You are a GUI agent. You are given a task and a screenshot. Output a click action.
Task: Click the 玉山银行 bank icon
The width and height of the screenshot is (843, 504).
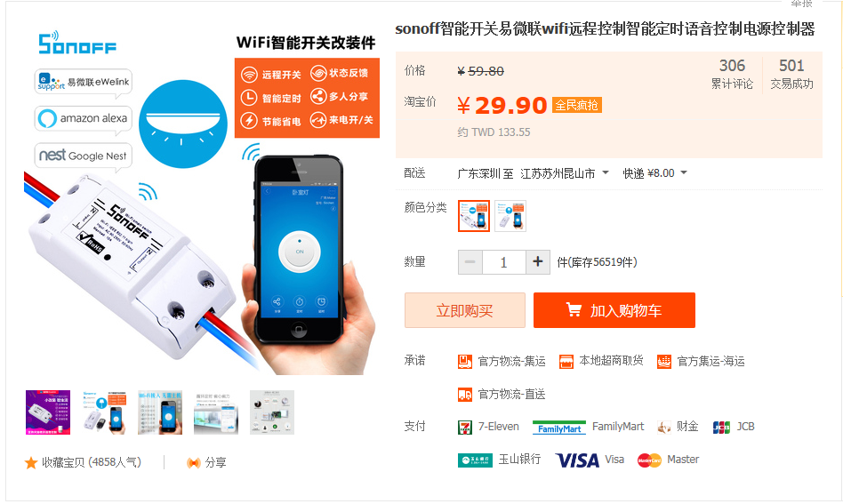pyautogui.click(x=475, y=460)
